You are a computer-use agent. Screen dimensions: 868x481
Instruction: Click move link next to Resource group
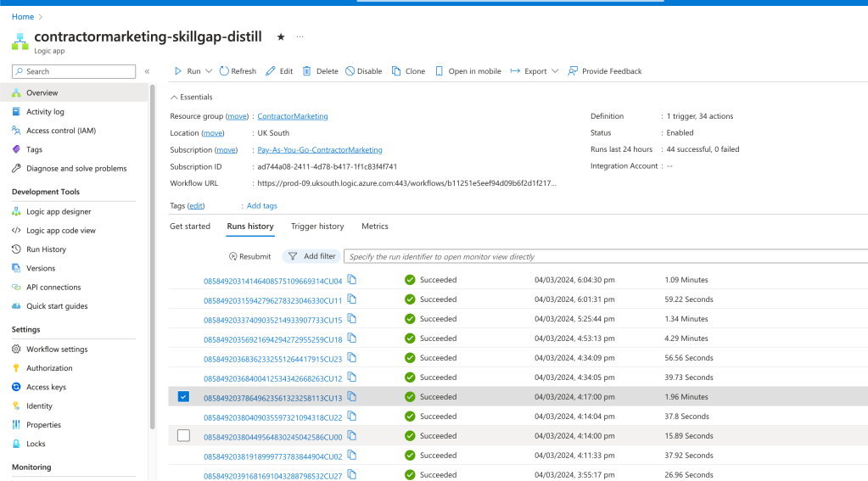click(237, 116)
